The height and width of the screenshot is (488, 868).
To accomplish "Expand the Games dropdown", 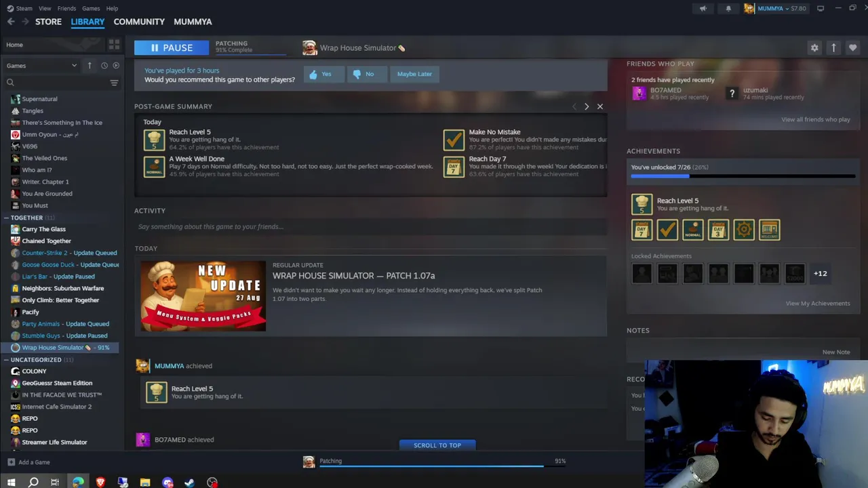I will 41,66.
